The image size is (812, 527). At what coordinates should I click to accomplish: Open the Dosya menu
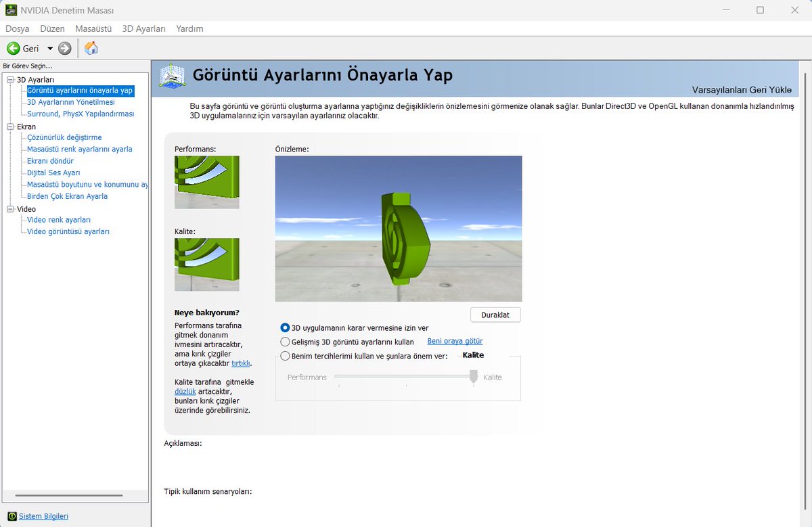[18, 28]
